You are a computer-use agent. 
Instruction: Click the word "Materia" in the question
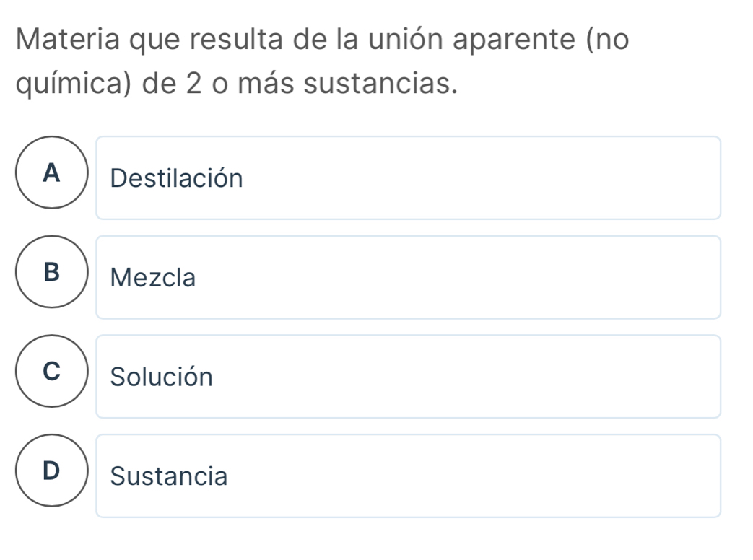click(69, 41)
